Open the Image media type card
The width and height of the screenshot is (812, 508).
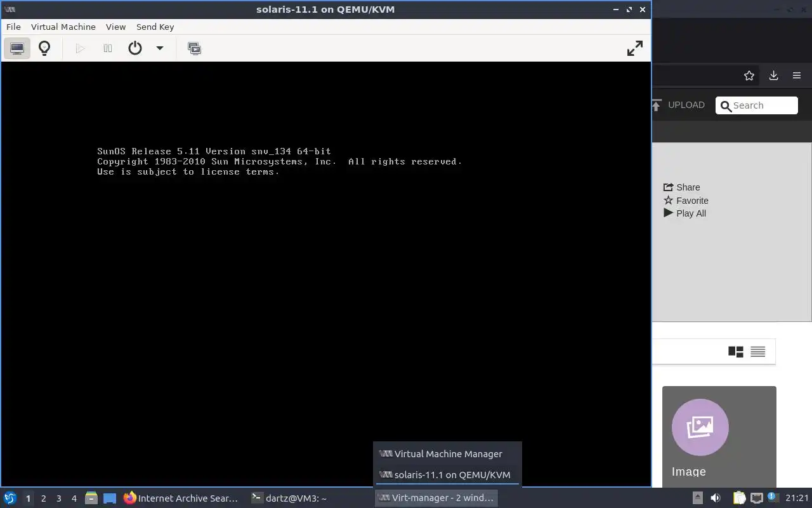(719, 437)
